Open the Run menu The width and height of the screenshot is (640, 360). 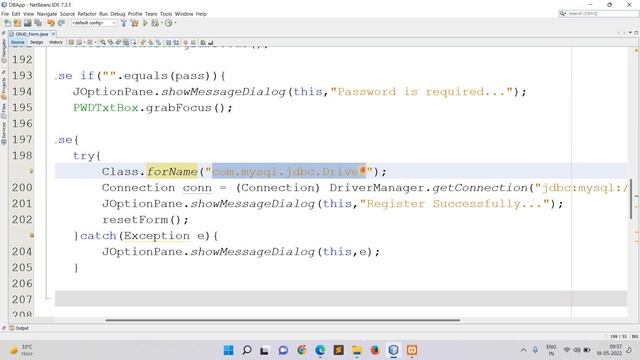(103, 14)
